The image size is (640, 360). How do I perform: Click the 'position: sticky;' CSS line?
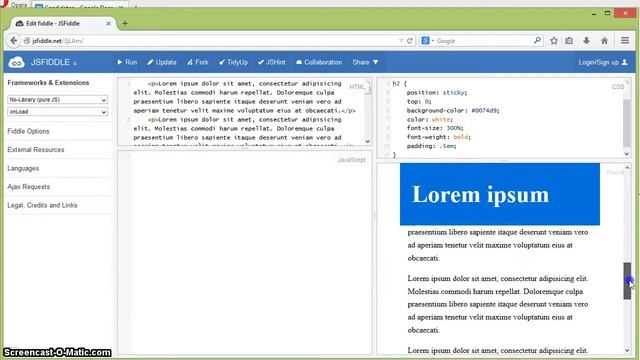[437, 93]
